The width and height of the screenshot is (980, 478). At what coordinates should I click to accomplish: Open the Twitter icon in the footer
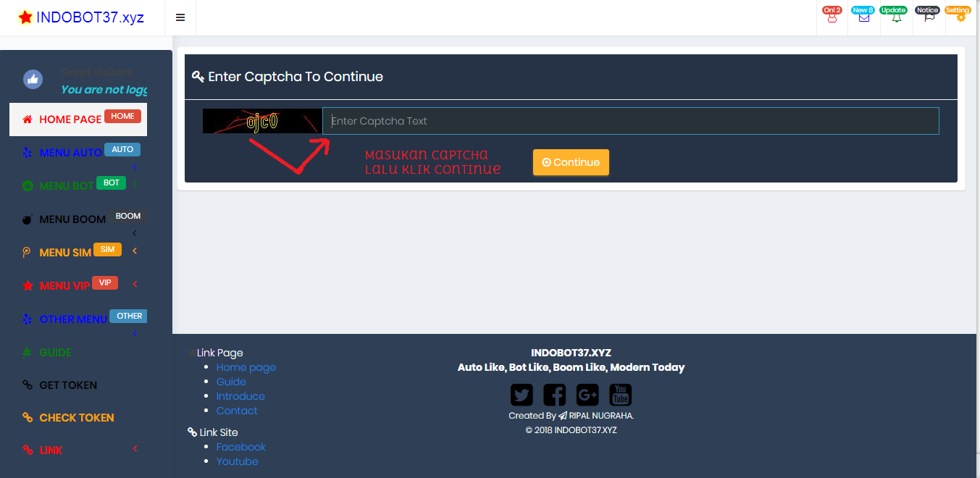pyautogui.click(x=522, y=394)
